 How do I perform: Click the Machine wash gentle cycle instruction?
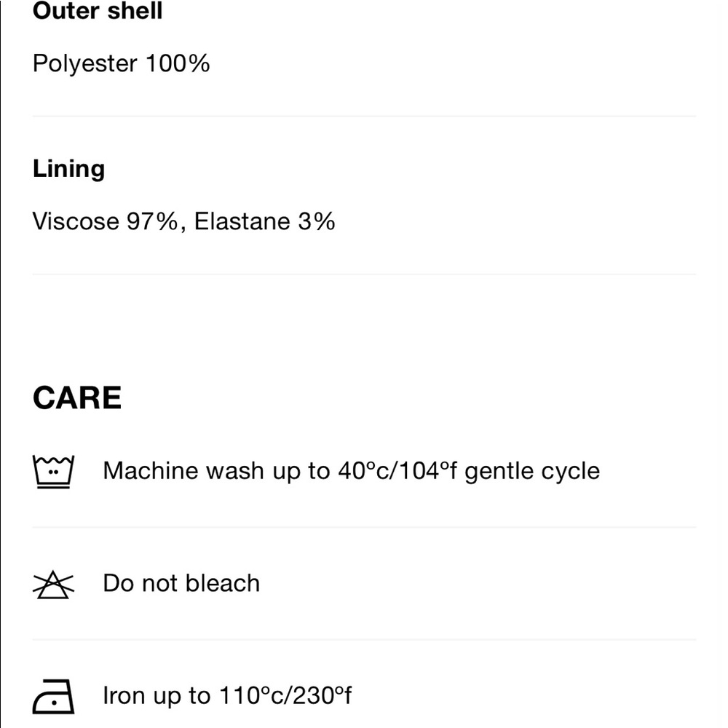(352, 471)
